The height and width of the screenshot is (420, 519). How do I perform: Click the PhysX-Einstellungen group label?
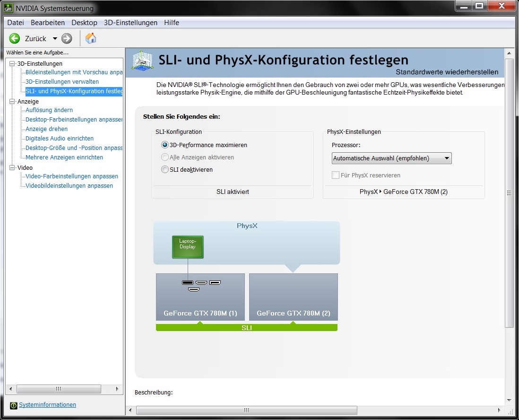point(354,132)
